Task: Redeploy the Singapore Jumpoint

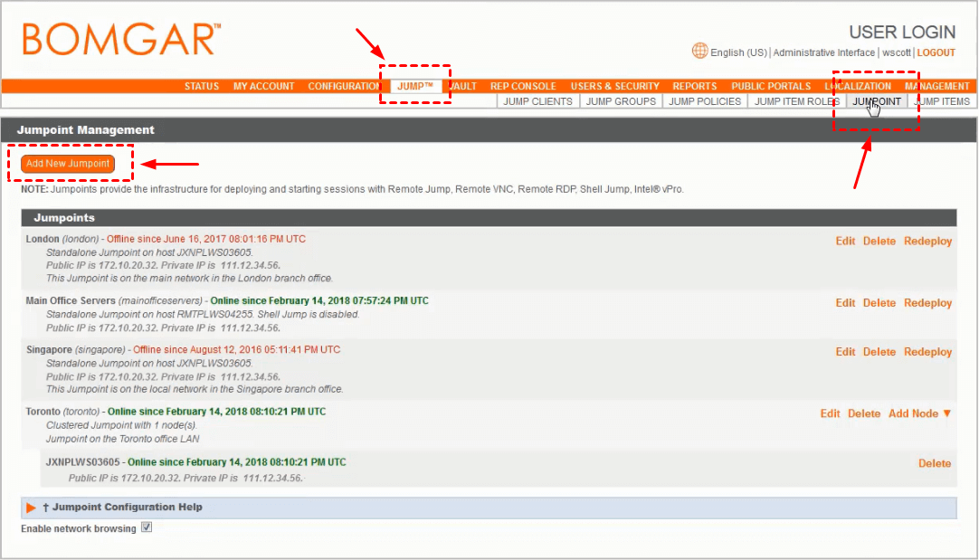Action: [927, 352]
